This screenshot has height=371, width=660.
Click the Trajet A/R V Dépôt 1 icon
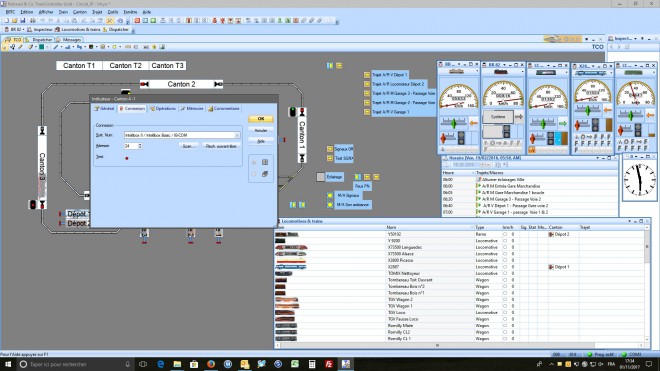(367, 75)
